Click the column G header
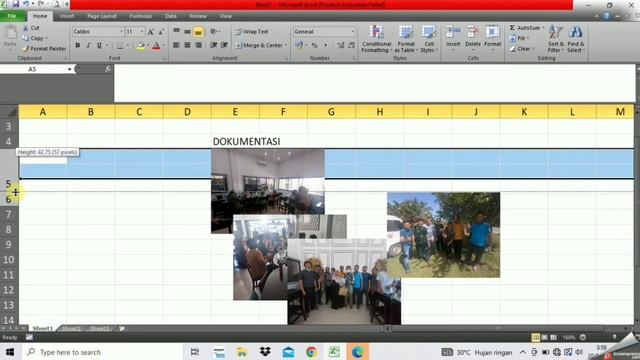This screenshot has width=640, height=360. click(x=331, y=112)
